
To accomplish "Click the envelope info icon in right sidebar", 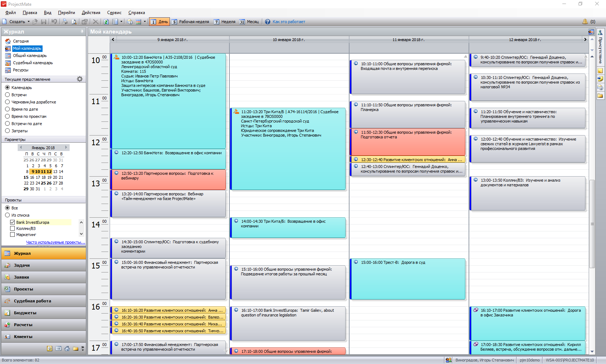I will point(600,88).
